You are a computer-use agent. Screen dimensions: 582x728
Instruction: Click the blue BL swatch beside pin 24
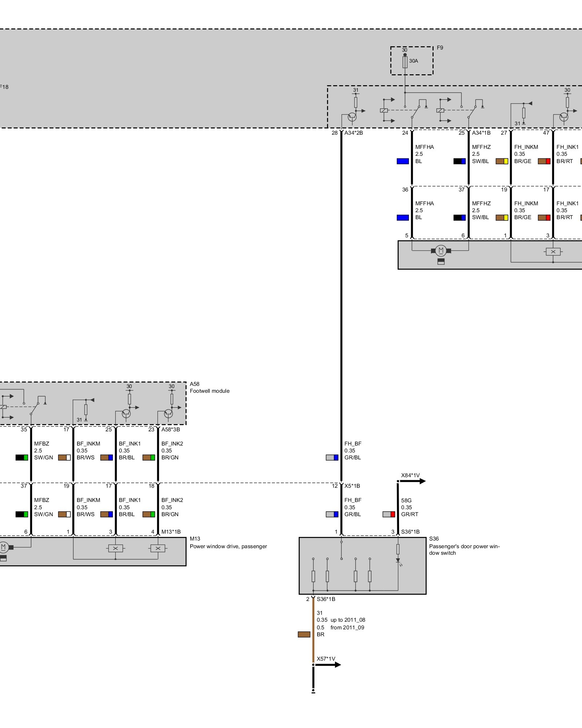[x=403, y=161]
